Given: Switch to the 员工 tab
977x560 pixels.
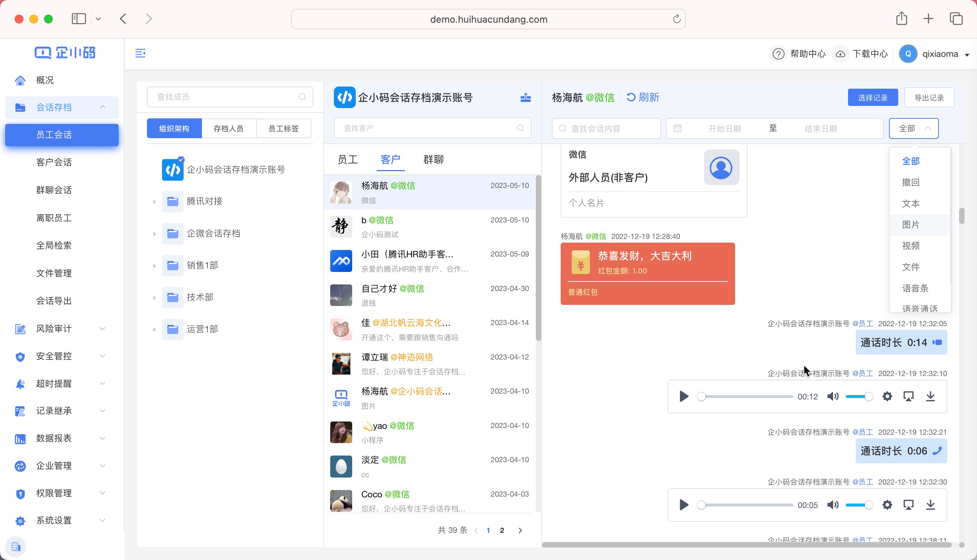Looking at the screenshot, I should pyautogui.click(x=347, y=160).
